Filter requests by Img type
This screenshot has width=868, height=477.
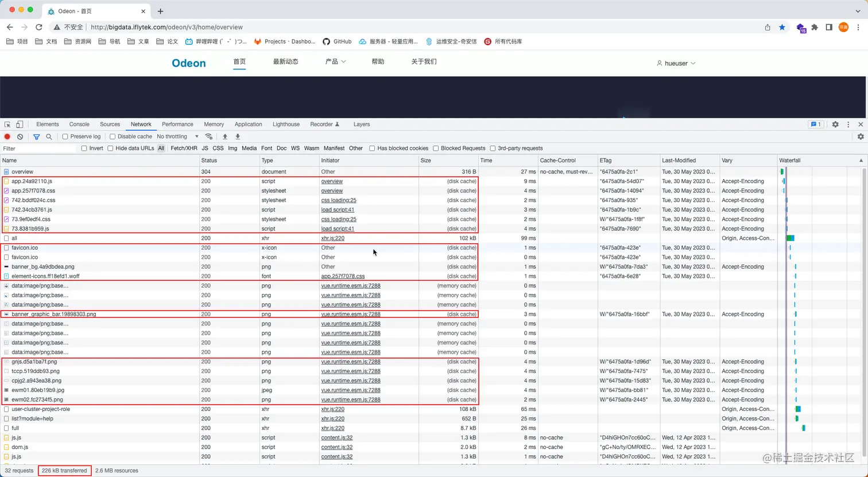[x=232, y=148]
